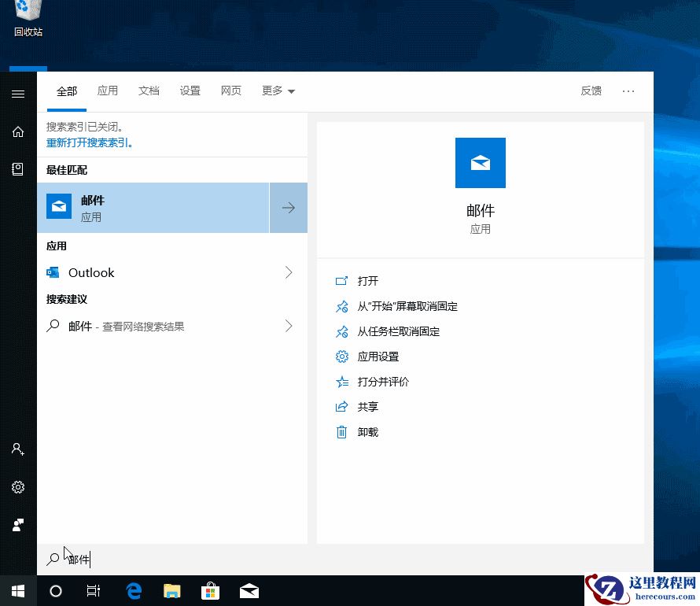
Task: Click the home icon in the search sidebar
Action: (17, 131)
